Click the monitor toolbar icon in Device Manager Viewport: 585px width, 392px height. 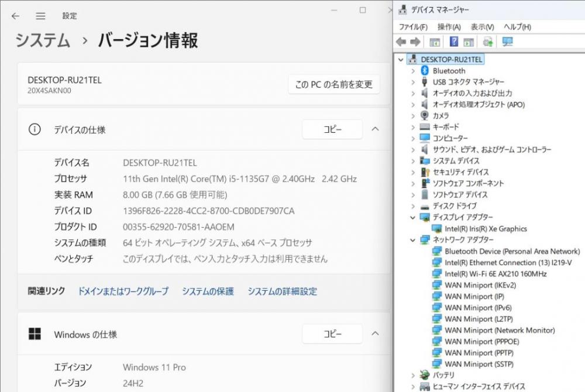tap(507, 42)
